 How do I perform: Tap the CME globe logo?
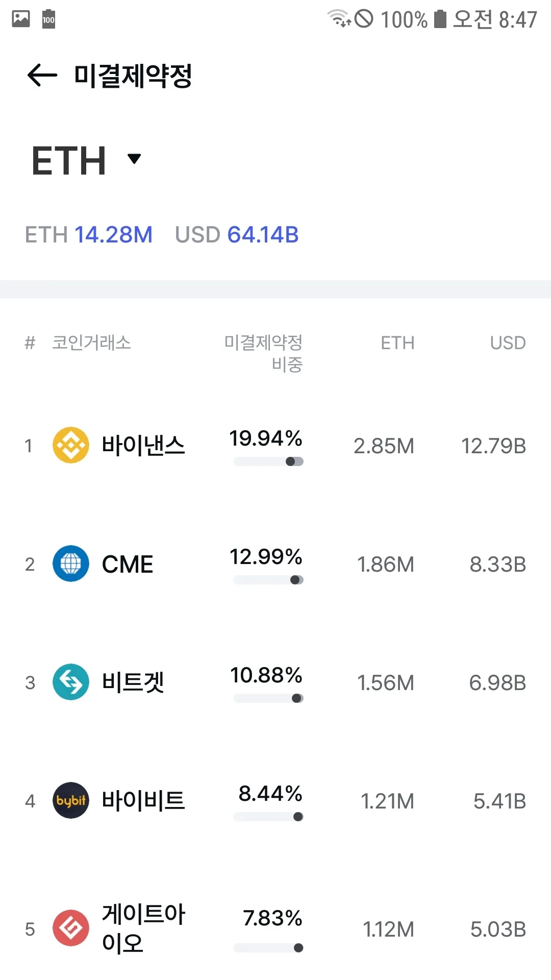pyautogui.click(x=71, y=563)
